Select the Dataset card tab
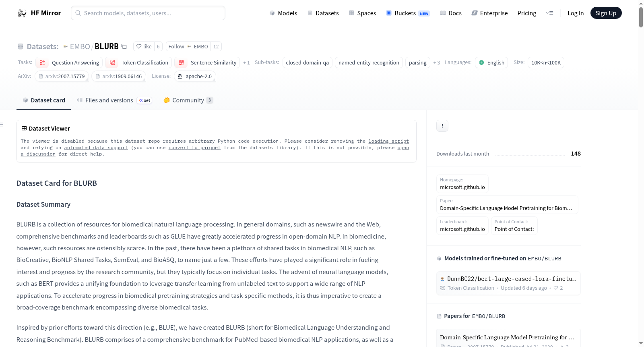The height and width of the screenshot is (347, 644). [44, 100]
